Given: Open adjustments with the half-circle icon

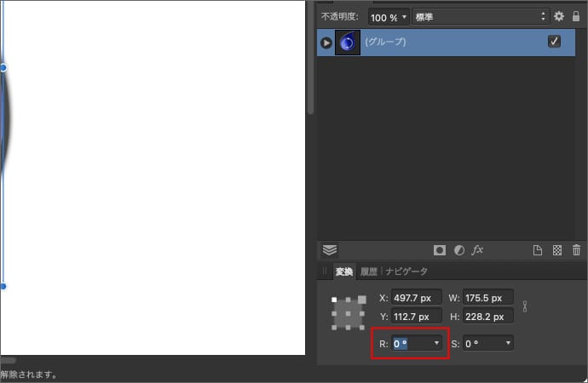Looking at the screenshot, I should [458, 250].
